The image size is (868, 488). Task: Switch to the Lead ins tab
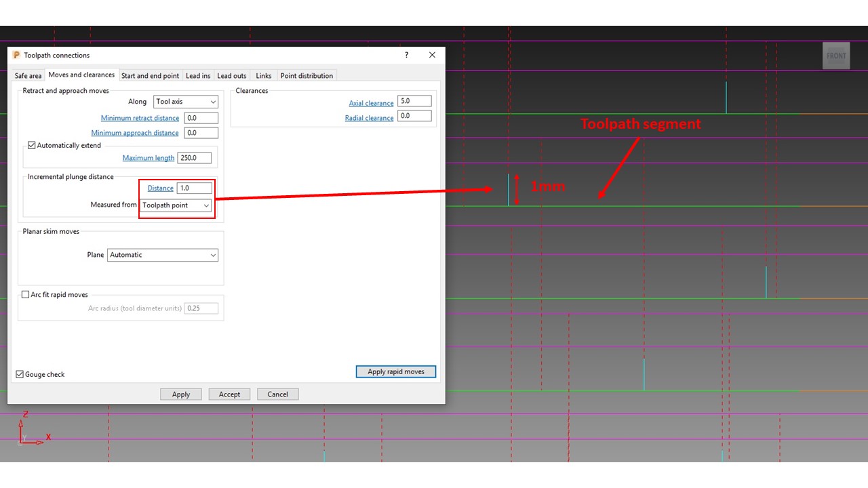[x=198, y=75]
